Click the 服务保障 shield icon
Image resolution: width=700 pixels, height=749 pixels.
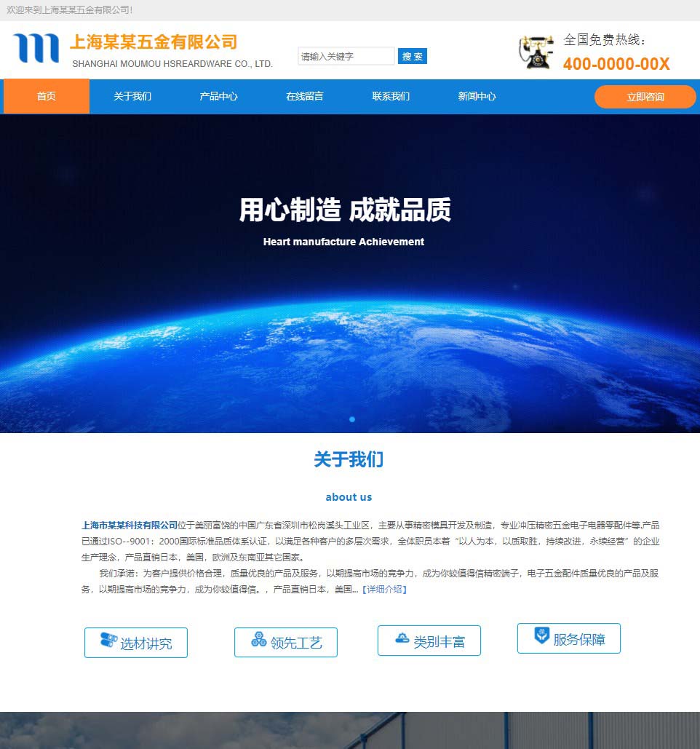coord(541,635)
